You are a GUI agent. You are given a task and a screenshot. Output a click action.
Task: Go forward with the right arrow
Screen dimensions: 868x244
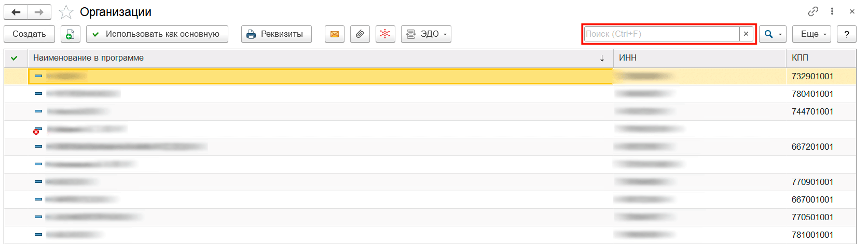tap(39, 12)
